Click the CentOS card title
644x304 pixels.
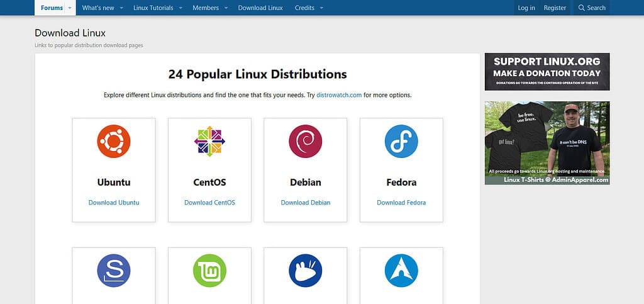(209, 183)
